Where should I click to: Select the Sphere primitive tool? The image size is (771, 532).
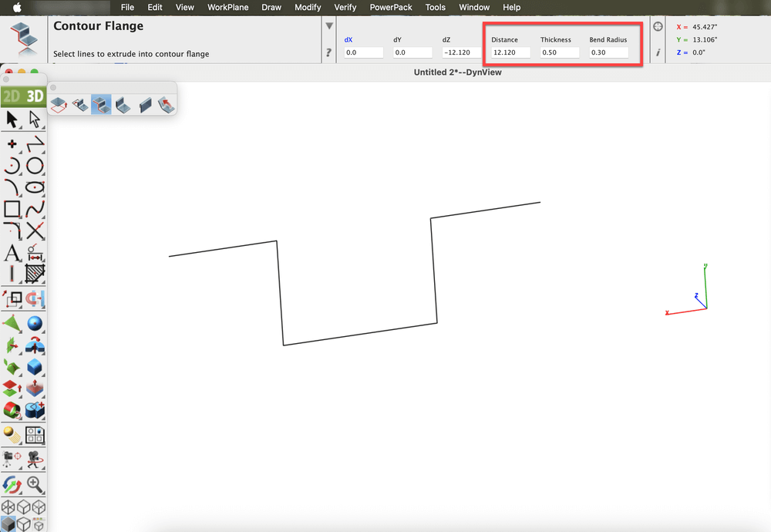pyautogui.click(x=35, y=324)
